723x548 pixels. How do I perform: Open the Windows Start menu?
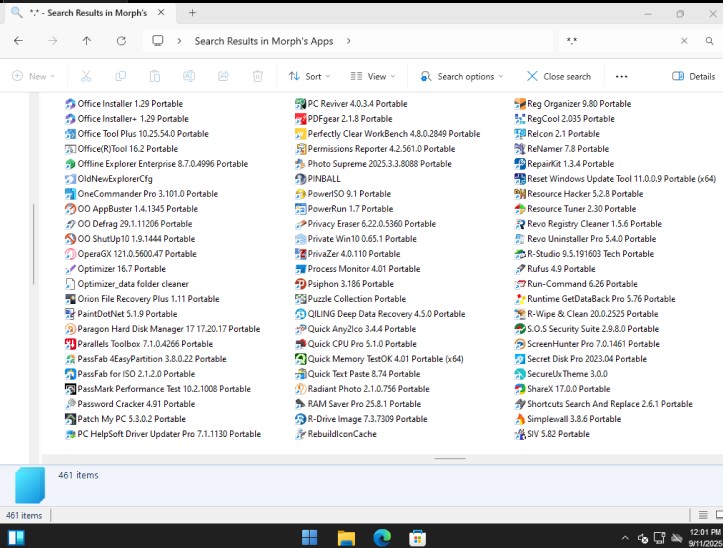pyautogui.click(x=309, y=537)
